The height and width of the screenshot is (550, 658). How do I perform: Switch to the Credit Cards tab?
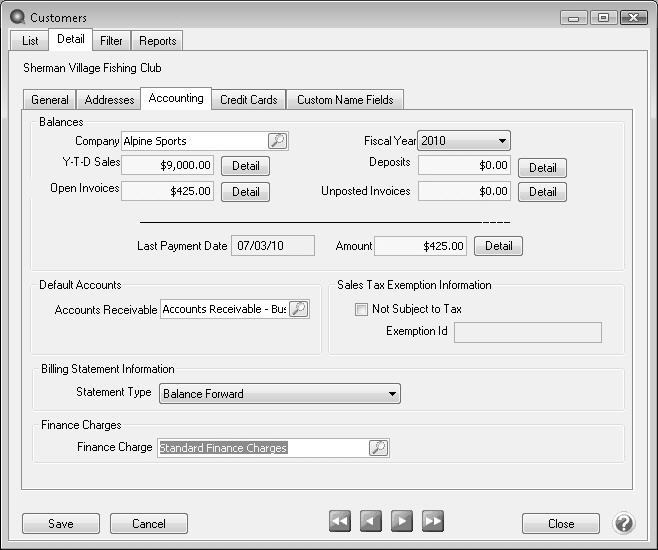coord(248,99)
